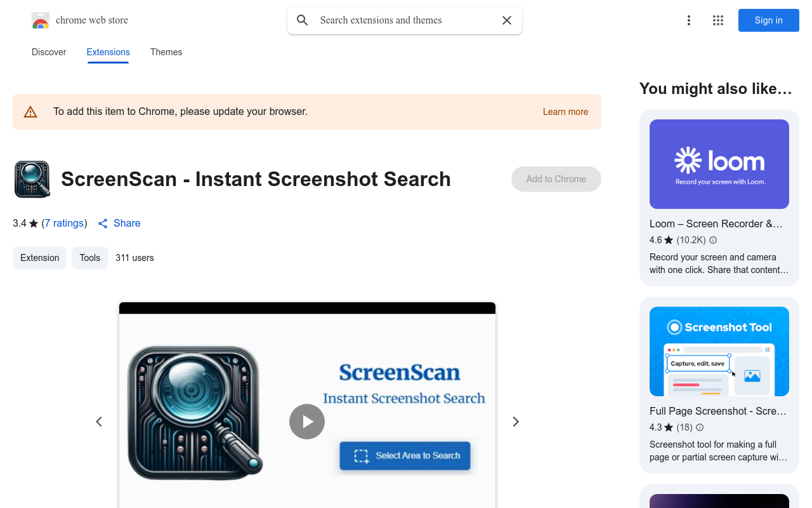Screen dimensions: 812x508
Task: Open the Google apps grid
Action: coord(718,20)
